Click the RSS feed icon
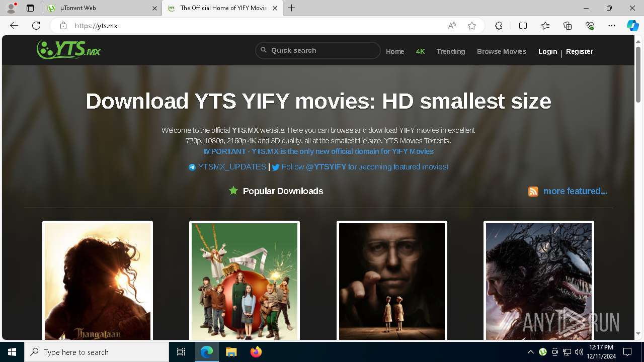 pyautogui.click(x=533, y=192)
